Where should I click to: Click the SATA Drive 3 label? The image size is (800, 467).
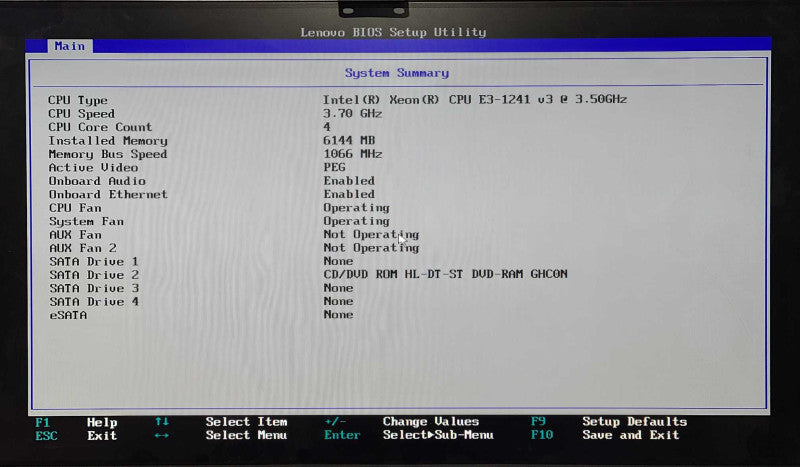(94, 288)
